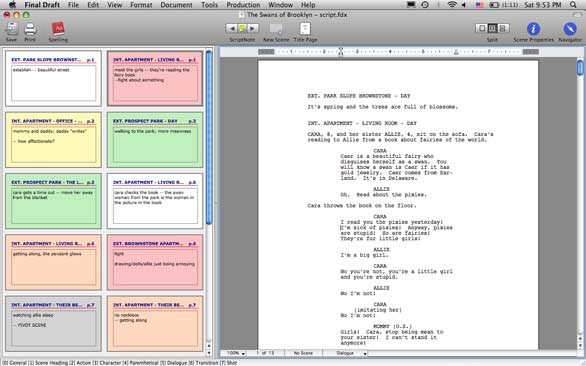Viewport: 586px width, 366px height.
Task: Select the unsplit single-panel view button
Action: (x=482, y=28)
